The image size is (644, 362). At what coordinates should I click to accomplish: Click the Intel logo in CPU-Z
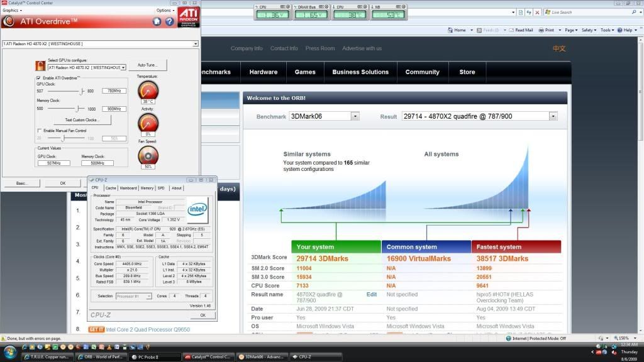[x=197, y=209]
